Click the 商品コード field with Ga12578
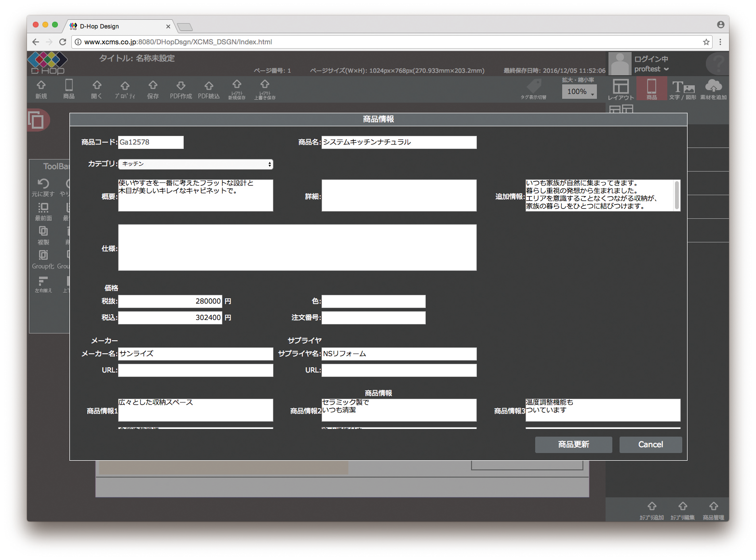 [x=151, y=142]
